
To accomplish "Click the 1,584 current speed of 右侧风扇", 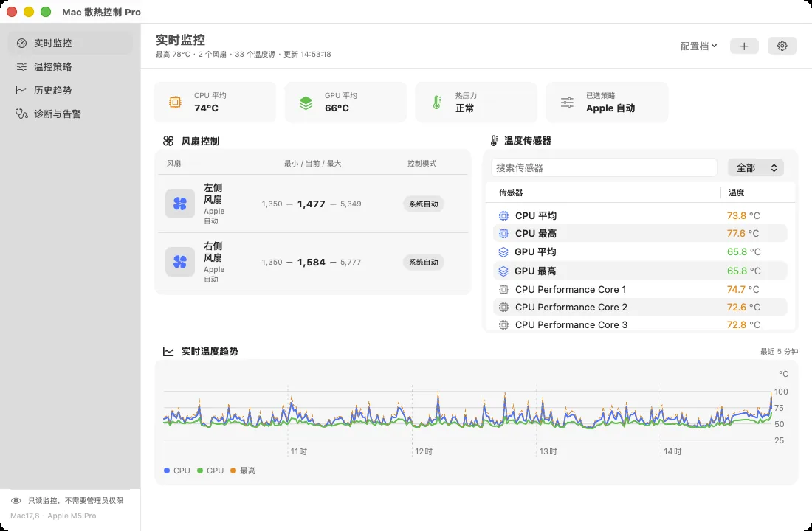I will (x=312, y=263).
